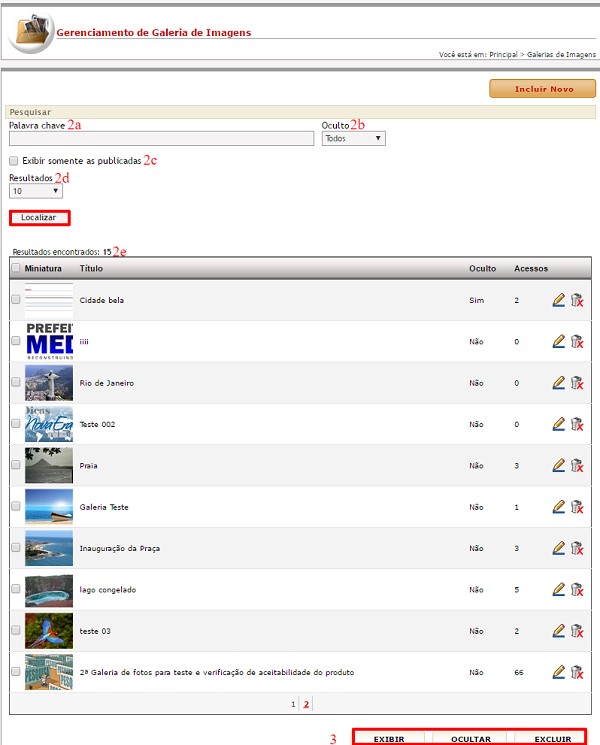The height and width of the screenshot is (745, 600).
Task: Open the Rio de Janeiro Christ statue thumbnail
Action: pyautogui.click(x=49, y=383)
